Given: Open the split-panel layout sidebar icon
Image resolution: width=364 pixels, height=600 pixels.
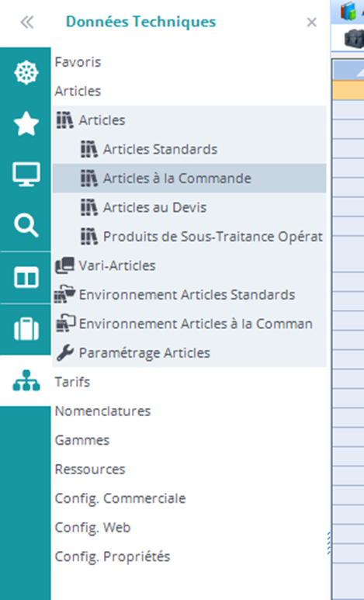Looking at the screenshot, I should 26,277.
